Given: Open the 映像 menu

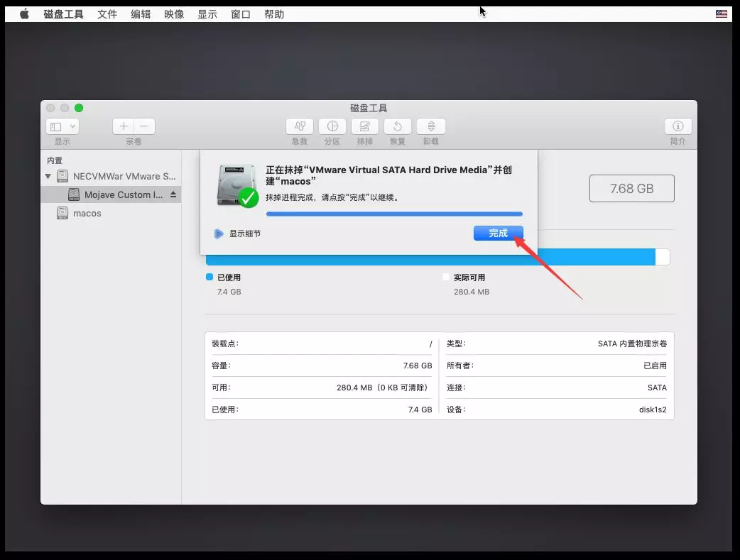Looking at the screenshot, I should tap(174, 14).
